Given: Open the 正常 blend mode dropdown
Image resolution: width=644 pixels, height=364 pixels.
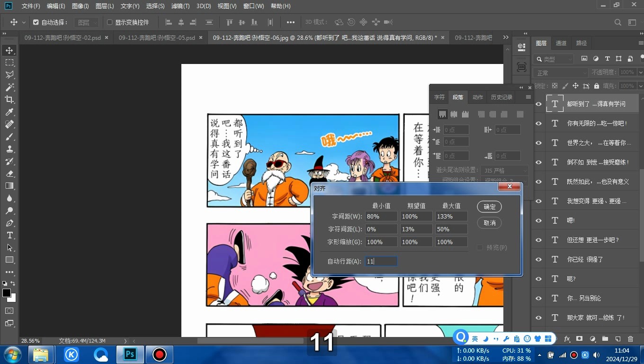Looking at the screenshot, I should tap(561, 73).
